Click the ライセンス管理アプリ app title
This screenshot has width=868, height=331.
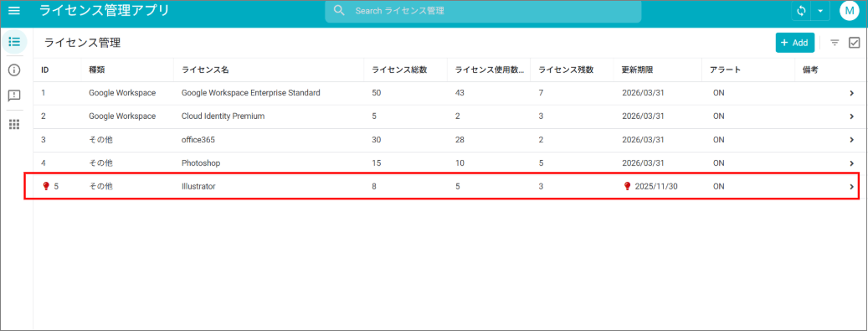coord(104,11)
